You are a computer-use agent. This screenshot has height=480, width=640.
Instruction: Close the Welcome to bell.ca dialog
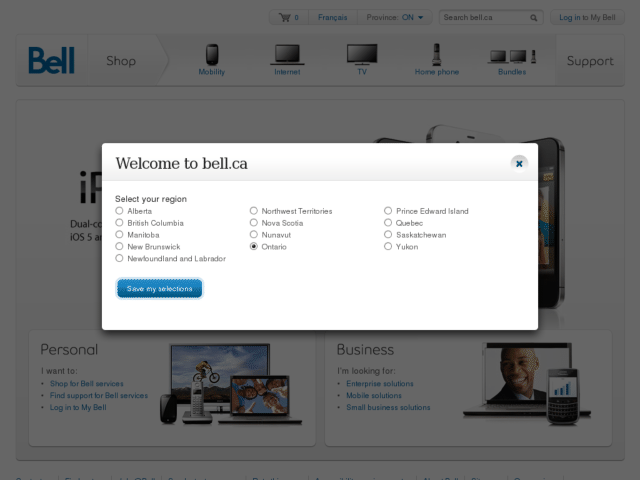(519, 164)
